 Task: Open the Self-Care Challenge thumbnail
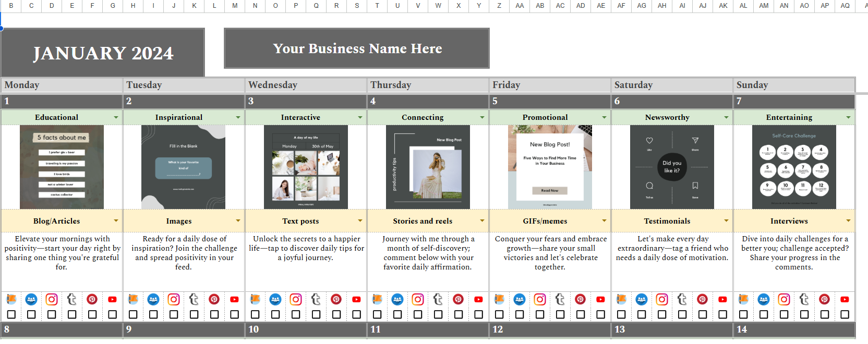(794, 167)
